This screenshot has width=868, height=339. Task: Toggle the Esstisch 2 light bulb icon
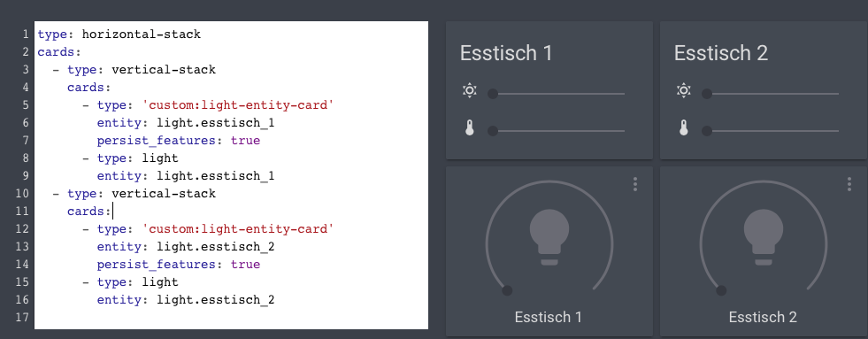[x=764, y=237]
